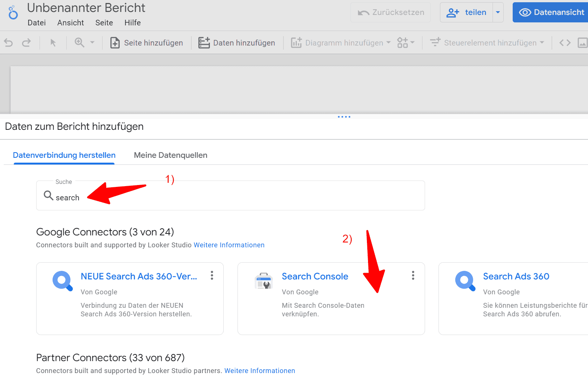The height and width of the screenshot is (382, 588).
Task: Switch to Meine Datenquellen tab
Action: 170,155
